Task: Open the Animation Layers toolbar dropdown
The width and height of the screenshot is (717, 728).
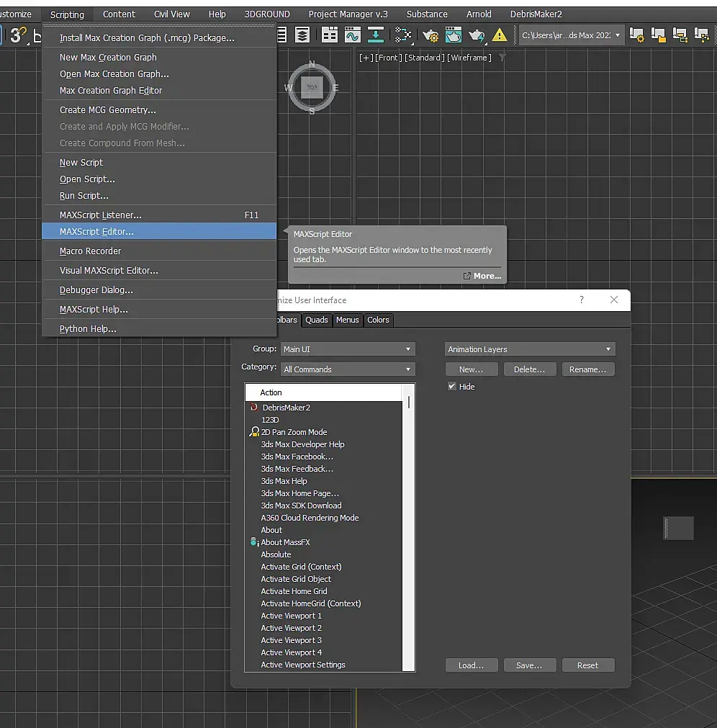Action: click(x=529, y=349)
